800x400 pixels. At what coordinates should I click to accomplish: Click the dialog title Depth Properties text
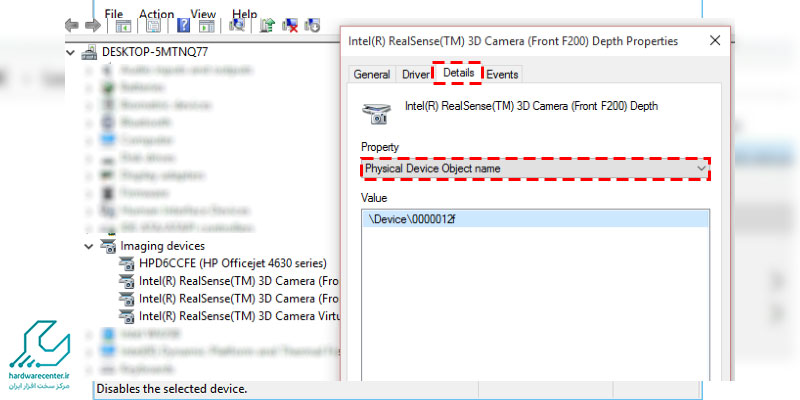click(513, 41)
